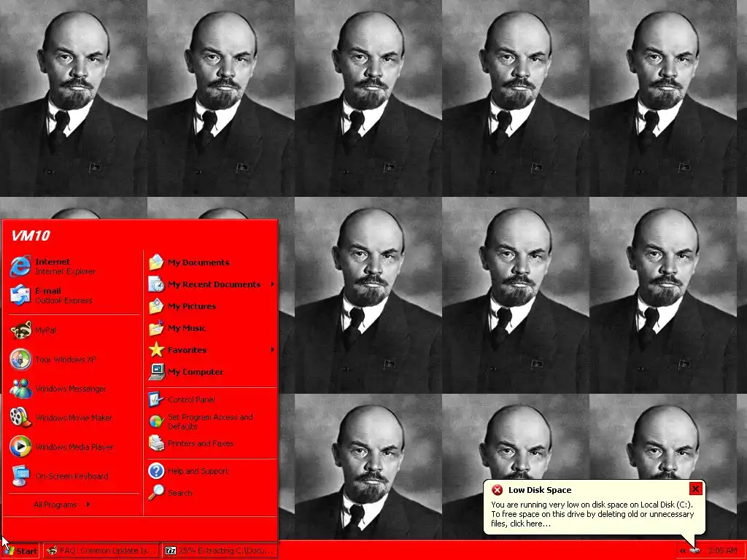
Task: Click the 3:05 AM clock in the tray
Action: click(x=722, y=551)
